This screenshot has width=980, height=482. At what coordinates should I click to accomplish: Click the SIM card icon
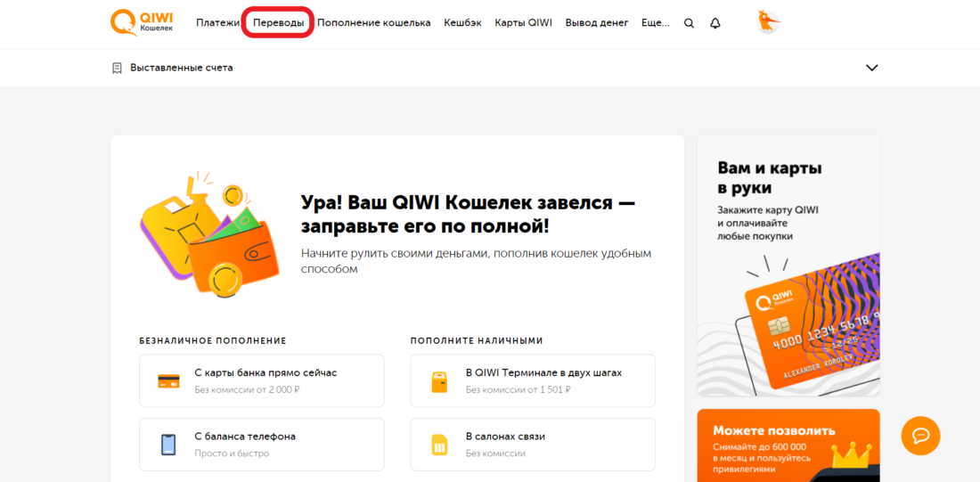[439, 445]
